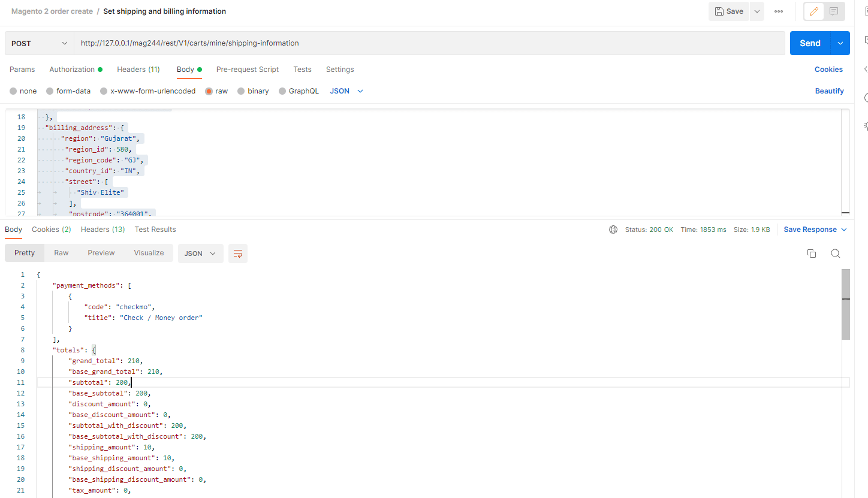
Task: Click the Beautify link
Action: pos(829,91)
